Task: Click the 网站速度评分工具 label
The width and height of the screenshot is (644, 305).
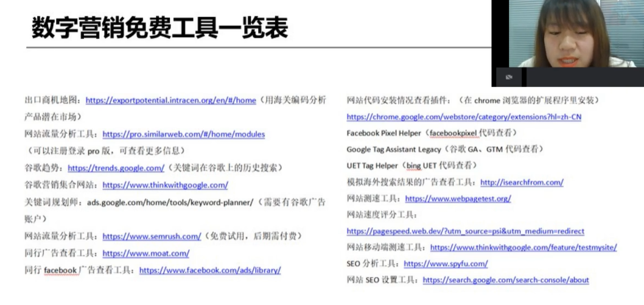Action: click(382, 215)
